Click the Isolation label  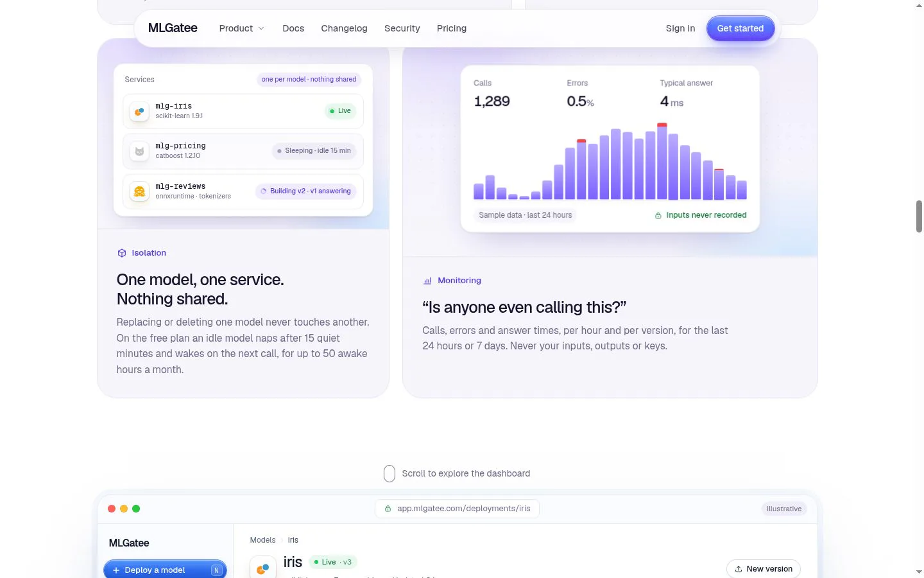tap(149, 253)
